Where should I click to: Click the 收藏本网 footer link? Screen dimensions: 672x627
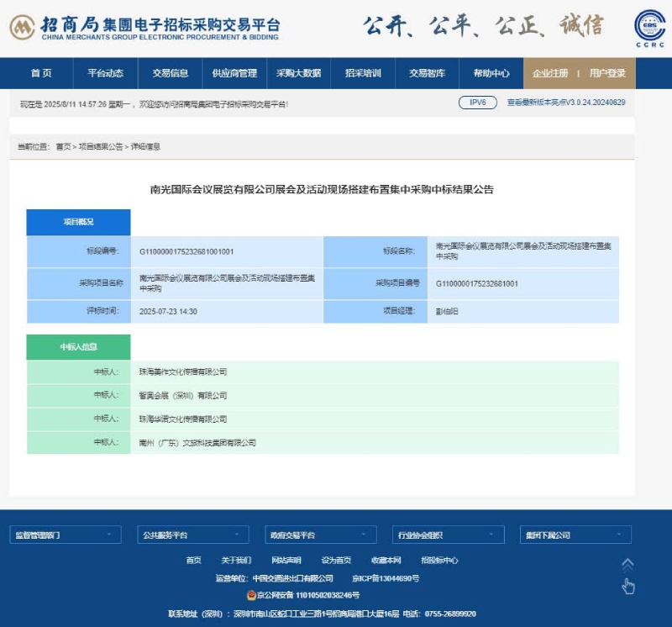click(x=386, y=560)
